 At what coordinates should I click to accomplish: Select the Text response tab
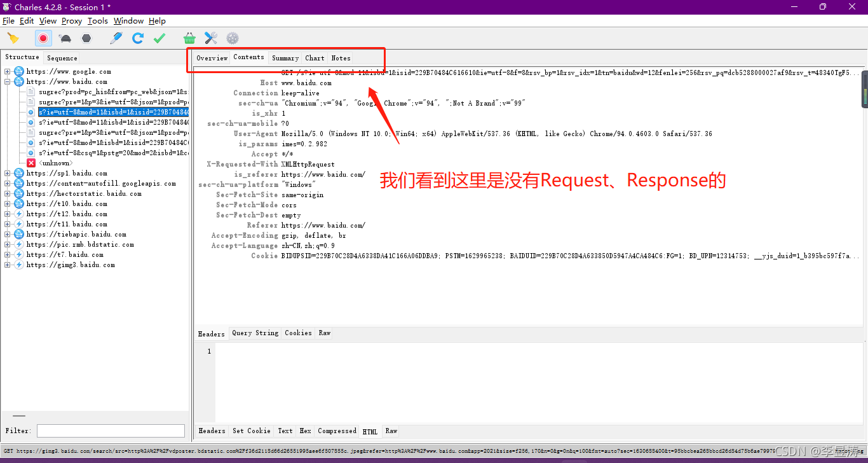pyautogui.click(x=285, y=431)
